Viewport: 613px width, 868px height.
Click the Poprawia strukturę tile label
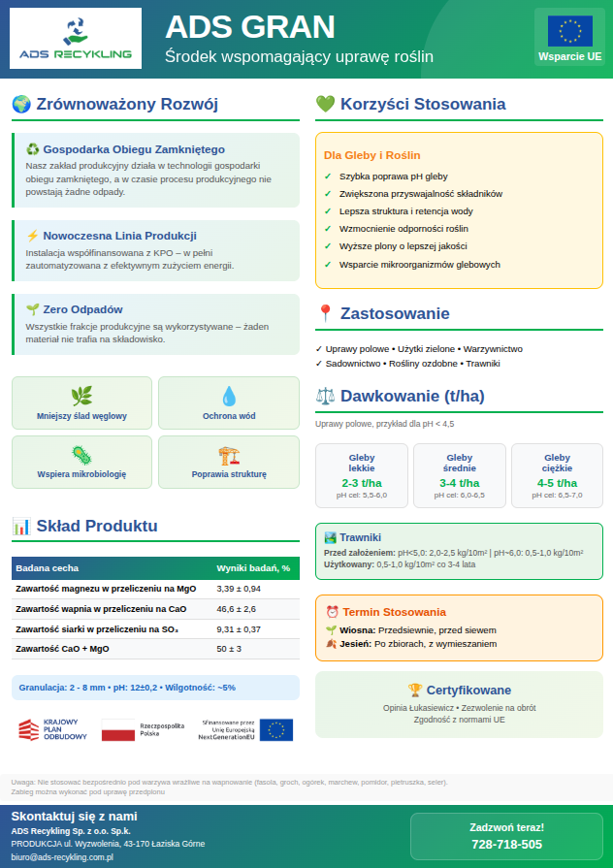[229, 474]
